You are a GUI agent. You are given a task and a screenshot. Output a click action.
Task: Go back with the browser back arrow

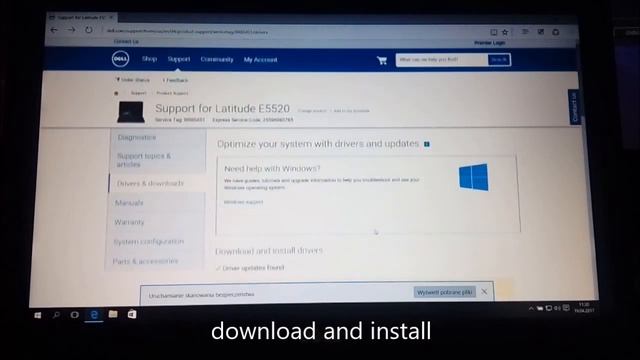click(x=54, y=30)
